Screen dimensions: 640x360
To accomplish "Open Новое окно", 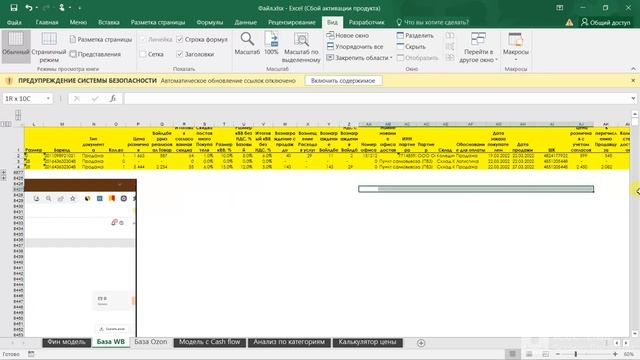I will (x=348, y=36).
